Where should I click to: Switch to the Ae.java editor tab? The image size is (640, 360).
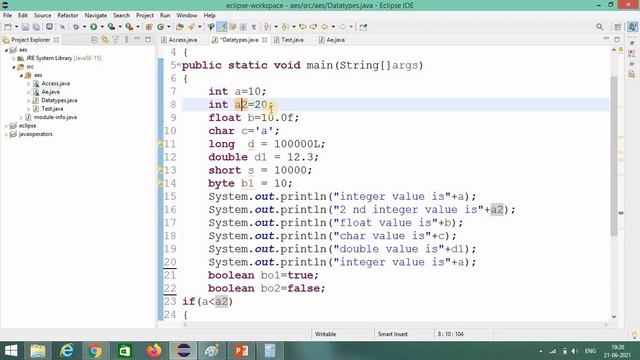click(x=332, y=40)
